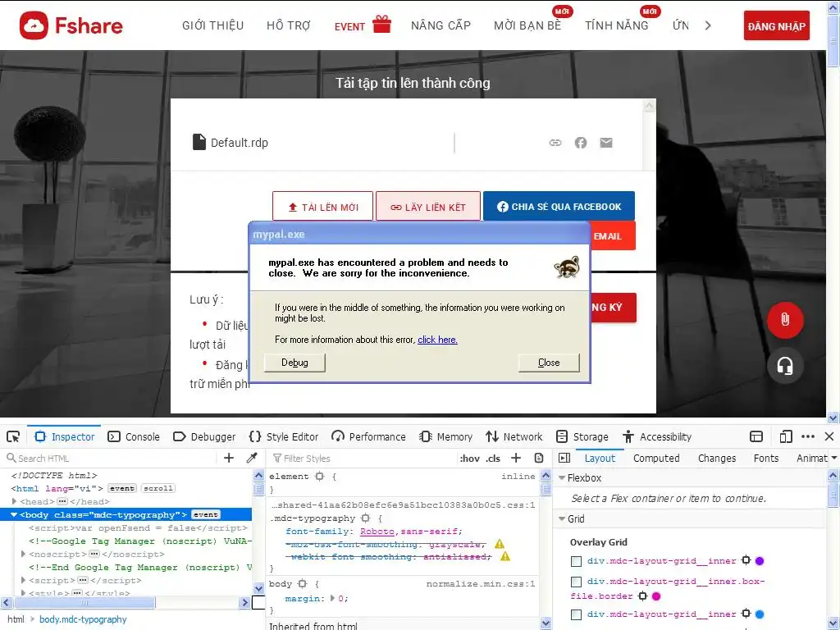Close the mypal.exe error dialog
Viewport: 840px width, 630px height.
549,363
